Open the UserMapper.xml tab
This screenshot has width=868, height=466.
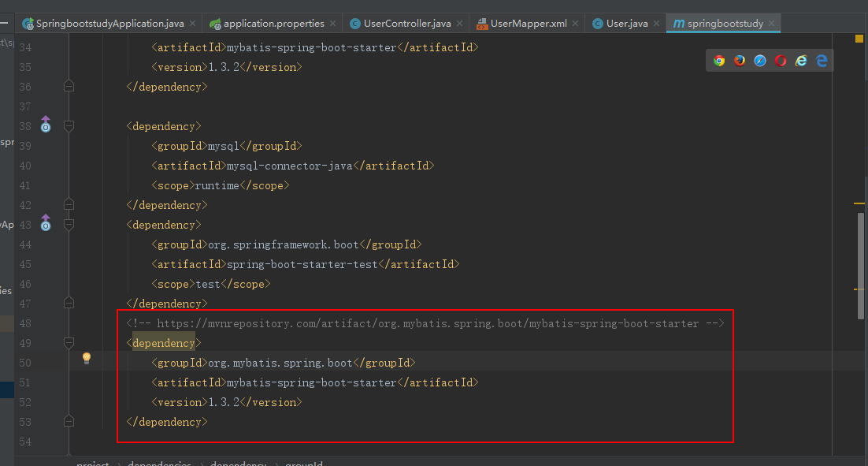528,24
